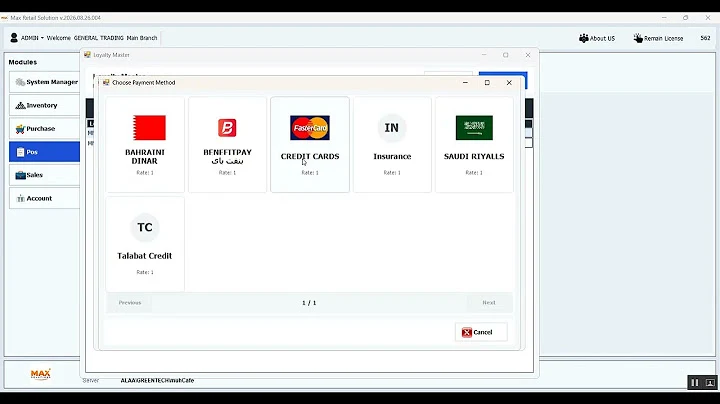Open the Pos module

(x=45, y=152)
